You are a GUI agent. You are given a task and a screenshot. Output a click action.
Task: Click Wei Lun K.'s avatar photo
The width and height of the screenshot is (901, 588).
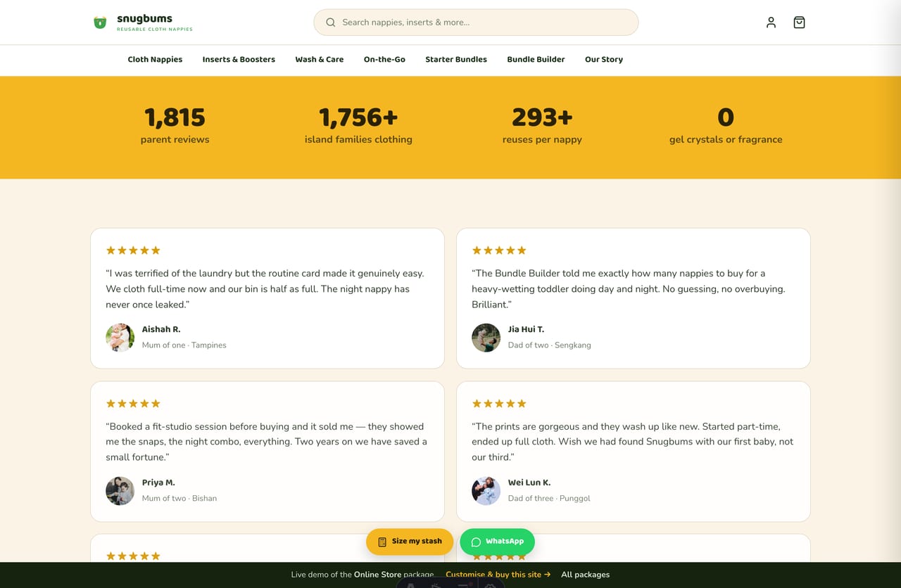(x=486, y=491)
